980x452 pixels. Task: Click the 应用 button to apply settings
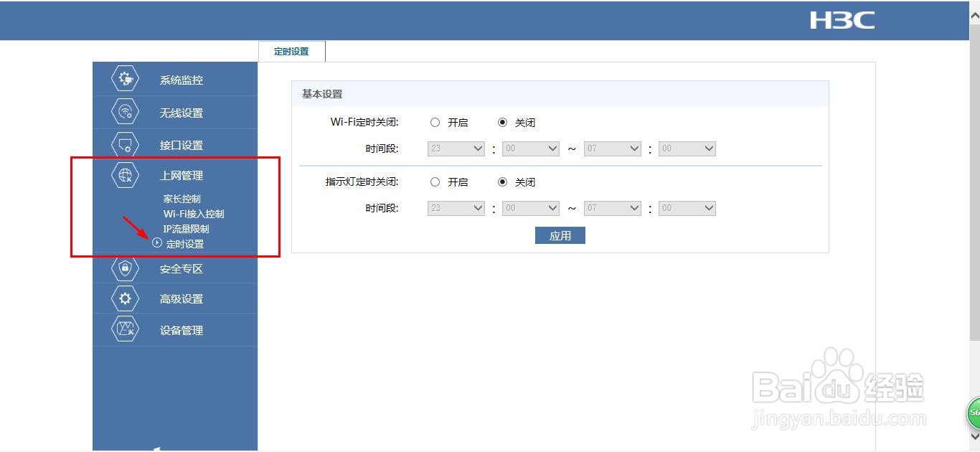[x=560, y=235]
